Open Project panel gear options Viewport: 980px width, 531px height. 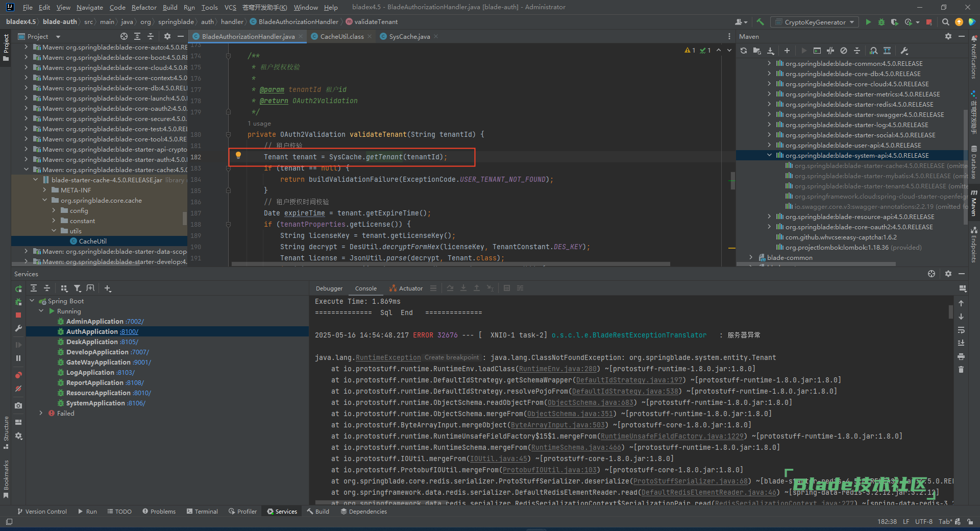[167, 36]
